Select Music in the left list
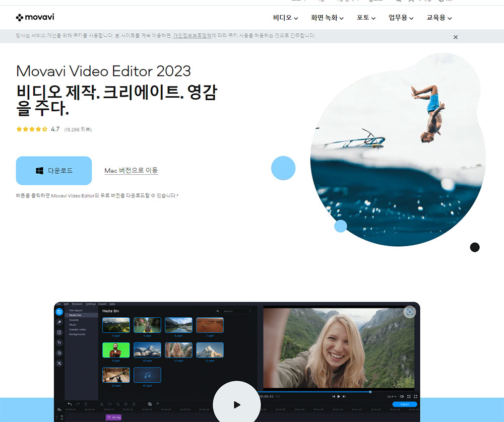This screenshot has width=504, height=422. coord(73,325)
